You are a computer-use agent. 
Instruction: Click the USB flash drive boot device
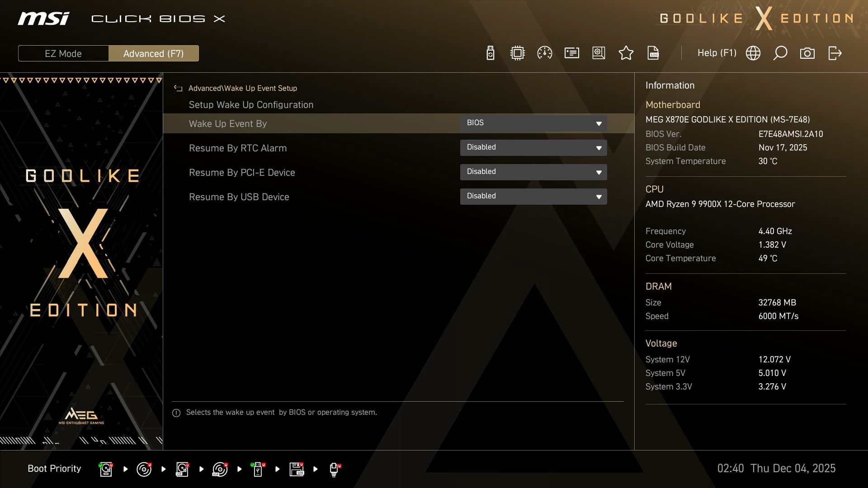click(258, 469)
